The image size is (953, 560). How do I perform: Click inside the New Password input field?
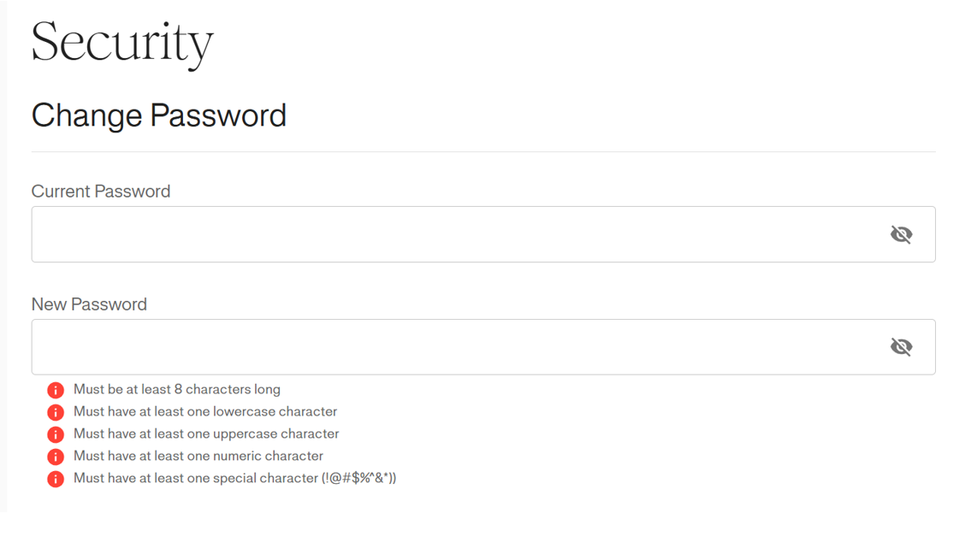click(428, 346)
